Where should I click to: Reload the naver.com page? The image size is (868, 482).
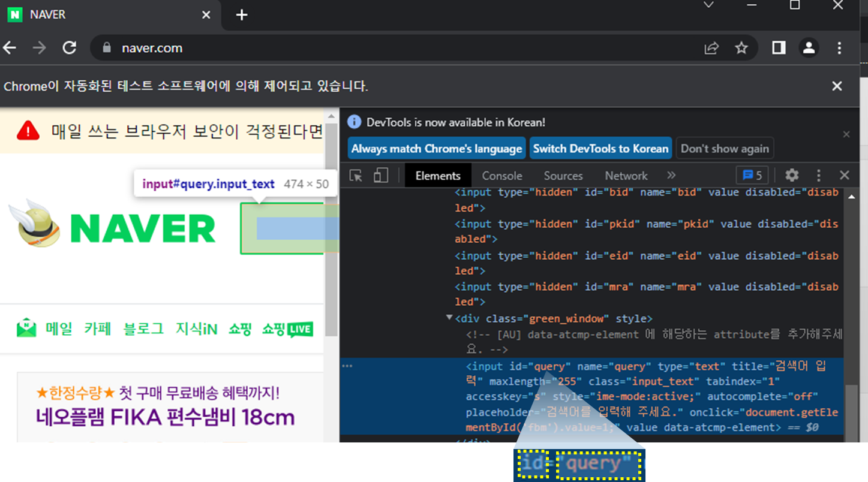(70, 48)
